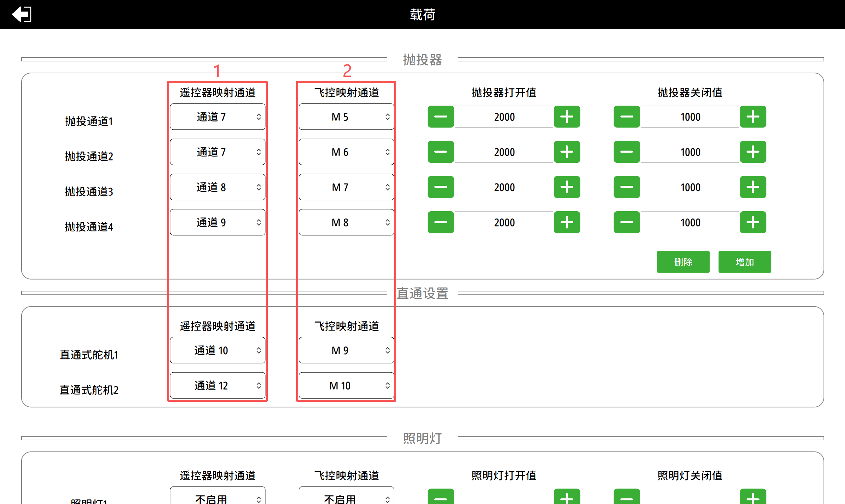Image resolution: width=845 pixels, height=504 pixels.
Task: Open 直通式舵机2 M 10 dropdown
Action: click(x=346, y=386)
